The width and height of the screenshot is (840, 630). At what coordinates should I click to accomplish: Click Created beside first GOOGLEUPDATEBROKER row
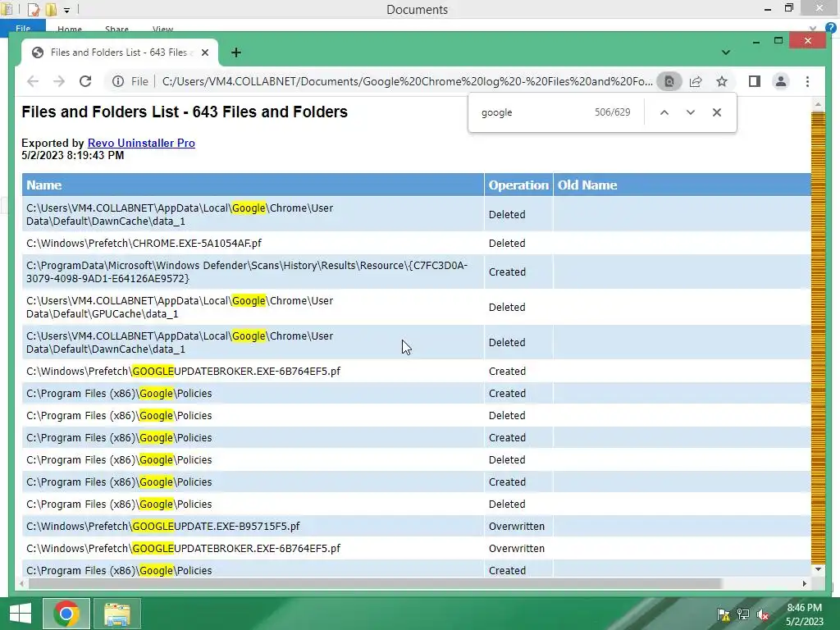(507, 372)
